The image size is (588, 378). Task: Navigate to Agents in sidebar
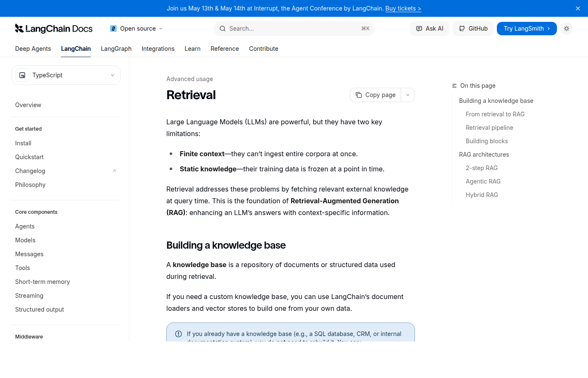25,226
